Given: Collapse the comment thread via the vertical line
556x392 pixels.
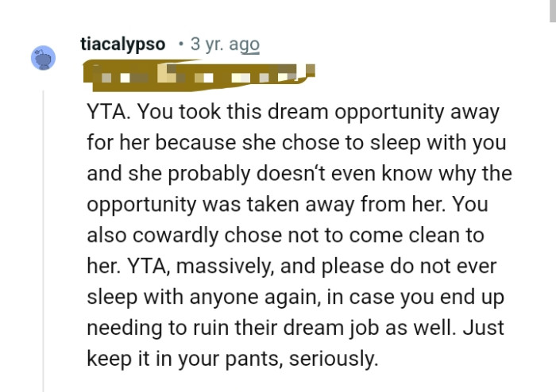Looking at the screenshot, I should (x=44, y=238).
